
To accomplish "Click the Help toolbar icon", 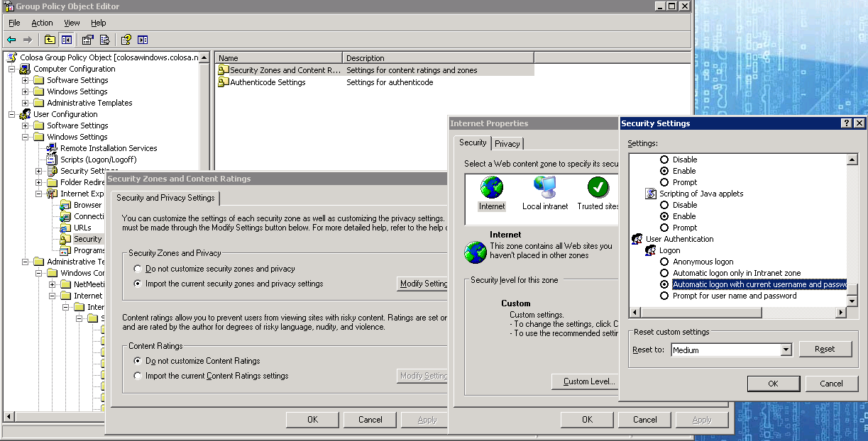I will (126, 40).
